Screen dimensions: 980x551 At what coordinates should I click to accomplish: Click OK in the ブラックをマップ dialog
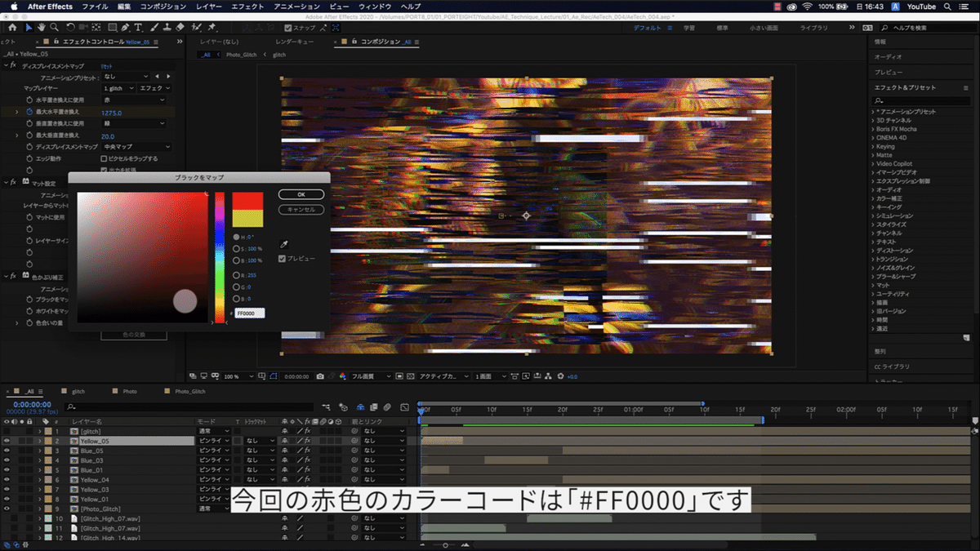[x=301, y=193]
